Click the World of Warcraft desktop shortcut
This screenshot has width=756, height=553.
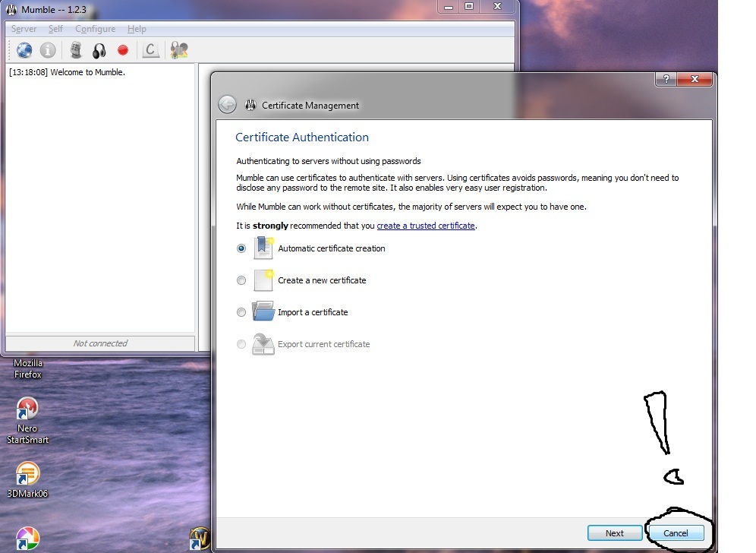pos(200,538)
